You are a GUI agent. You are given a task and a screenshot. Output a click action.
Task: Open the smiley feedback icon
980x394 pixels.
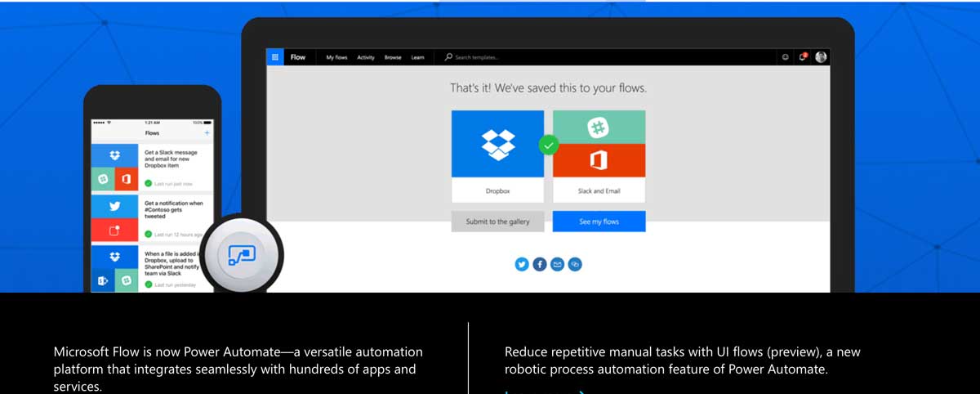(x=786, y=57)
